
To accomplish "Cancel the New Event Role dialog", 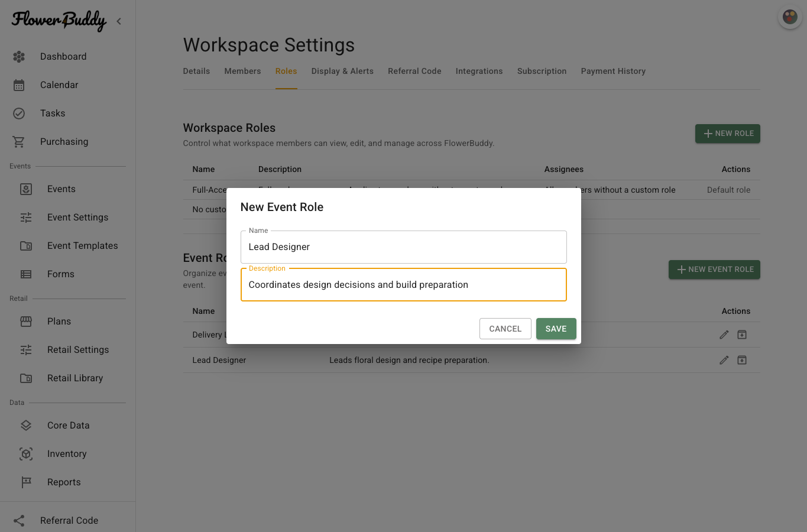I will [x=505, y=329].
